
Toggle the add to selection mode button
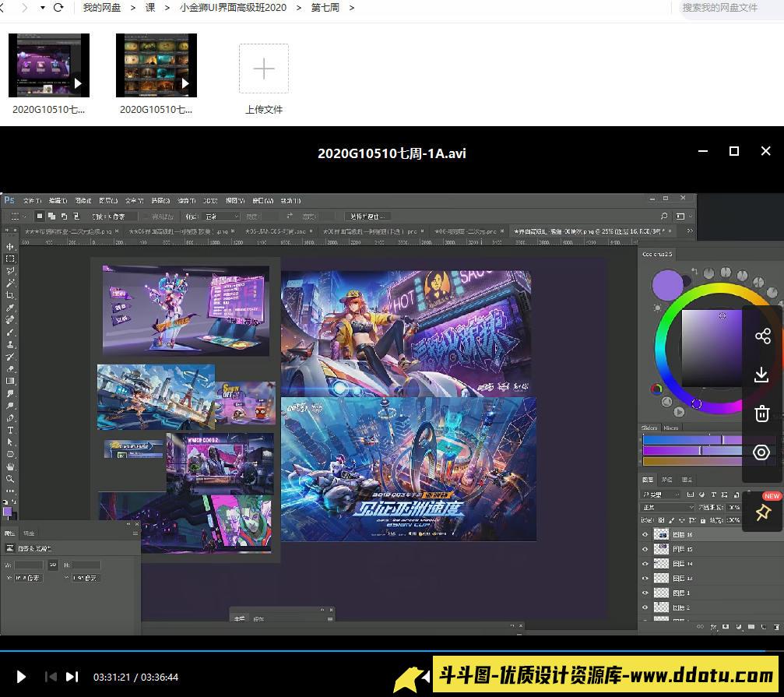pyautogui.click(x=51, y=216)
